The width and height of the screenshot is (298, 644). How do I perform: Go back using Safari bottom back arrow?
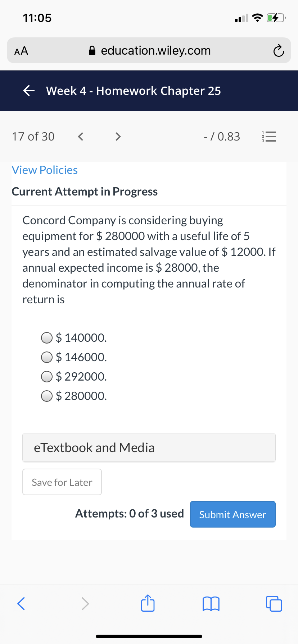coord(21,604)
